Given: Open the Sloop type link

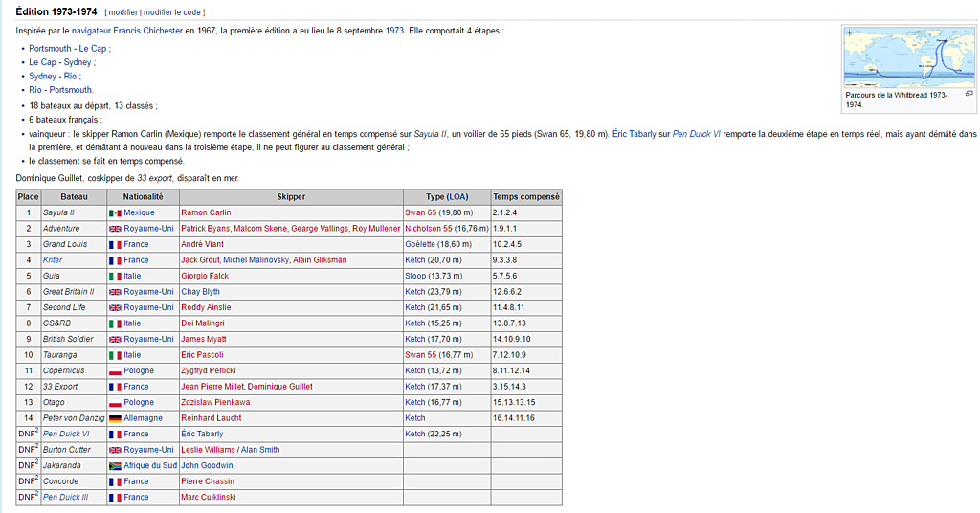Looking at the screenshot, I should (415, 277).
